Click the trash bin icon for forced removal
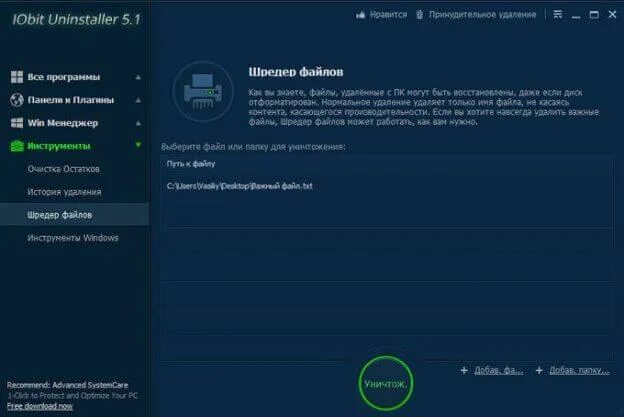This screenshot has height=417, width=624. 419,15
